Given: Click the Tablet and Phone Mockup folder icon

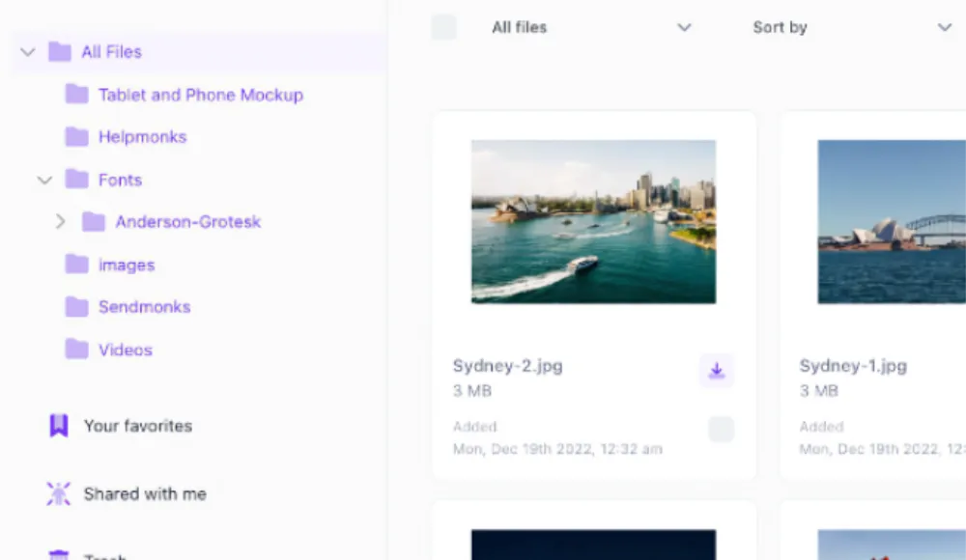Looking at the screenshot, I should [77, 95].
